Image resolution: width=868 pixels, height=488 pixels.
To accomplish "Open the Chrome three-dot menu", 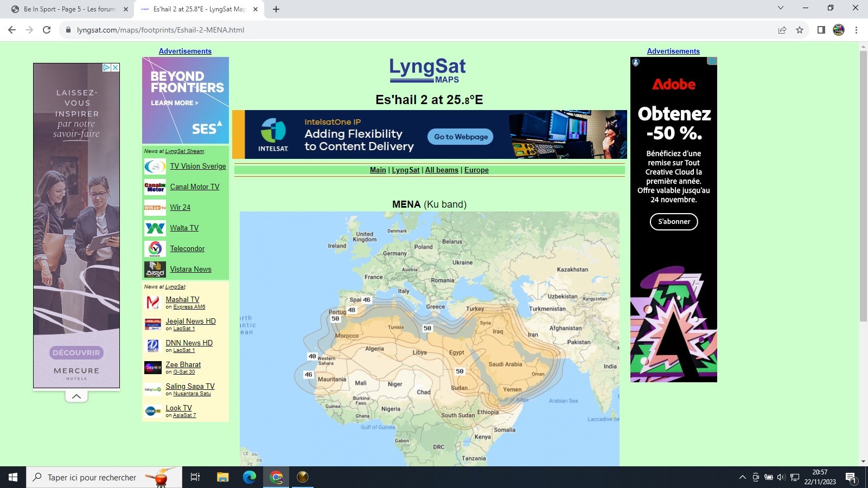I will pyautogui.click(x=856, y=30).
